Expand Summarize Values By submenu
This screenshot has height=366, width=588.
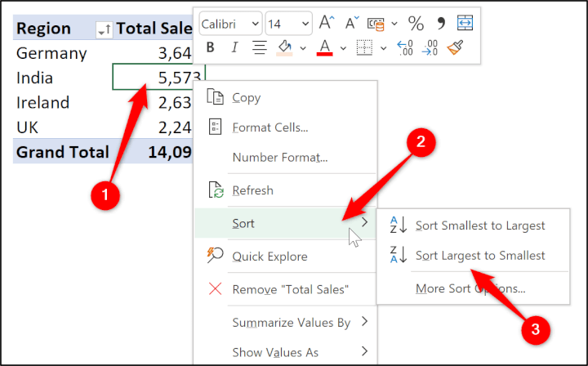tap(285, 323)
